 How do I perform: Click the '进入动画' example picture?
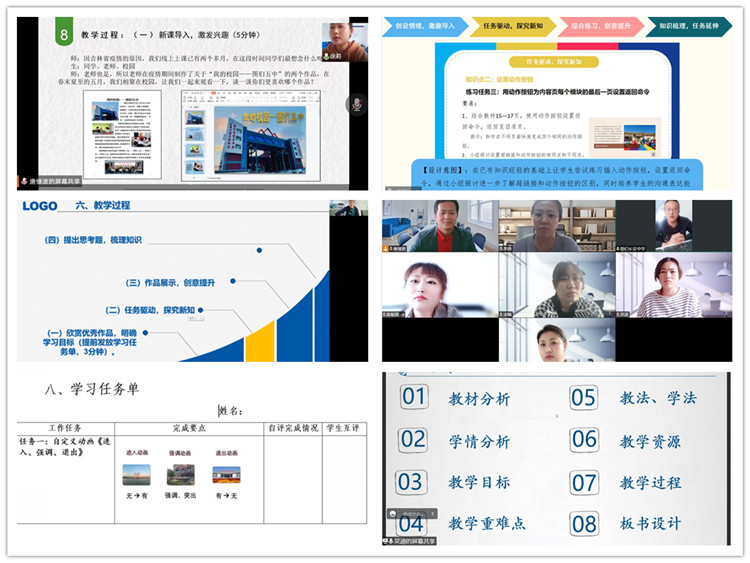[x=137, y=475]
